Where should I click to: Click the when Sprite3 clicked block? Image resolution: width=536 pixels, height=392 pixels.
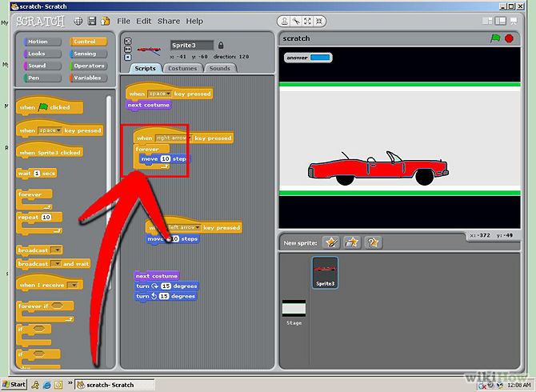coord(50,150)
